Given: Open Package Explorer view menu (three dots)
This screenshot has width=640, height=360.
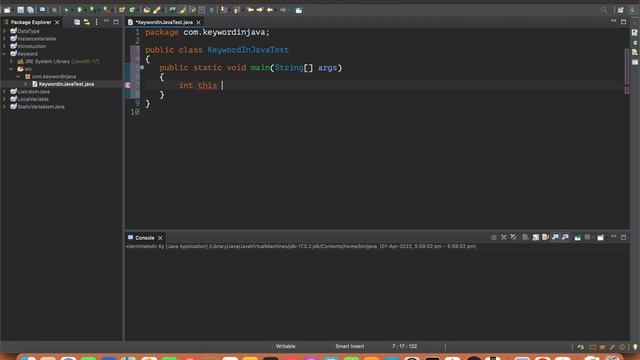Looking at the screenshot, I should [96, 22].
